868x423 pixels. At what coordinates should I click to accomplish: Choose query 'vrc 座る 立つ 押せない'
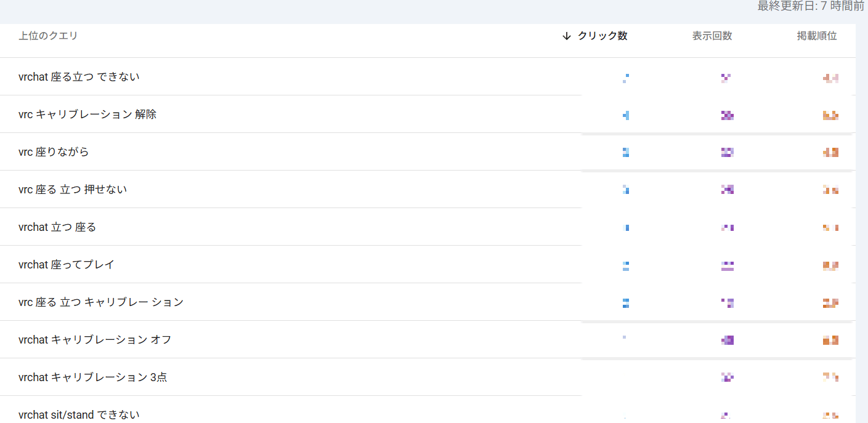(73, 190)
